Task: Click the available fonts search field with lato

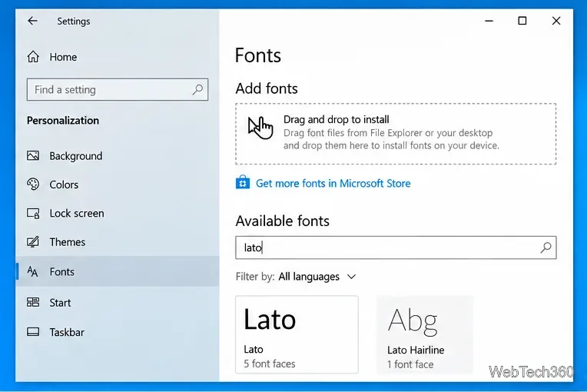Action: [396, 247]
